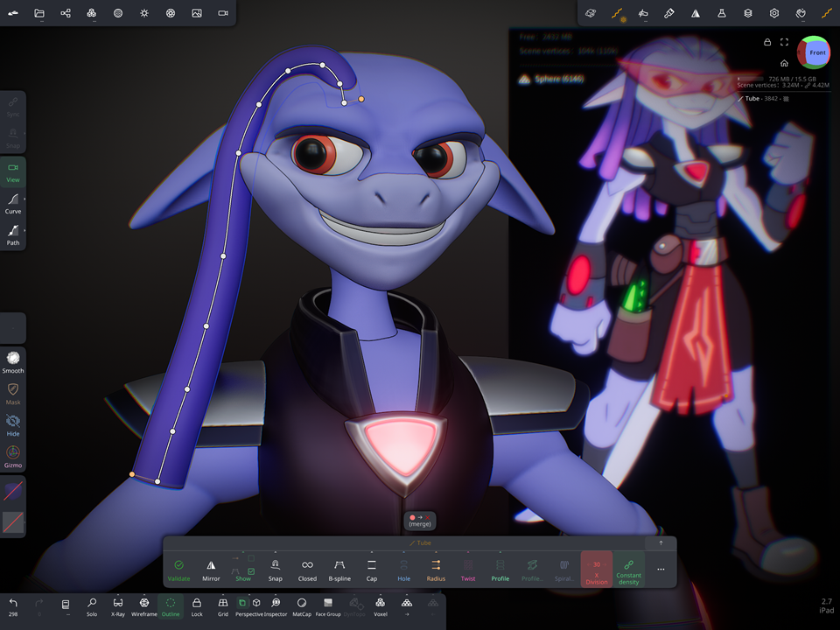
Task: Open the Radius settings
Action: click(436, 570)
